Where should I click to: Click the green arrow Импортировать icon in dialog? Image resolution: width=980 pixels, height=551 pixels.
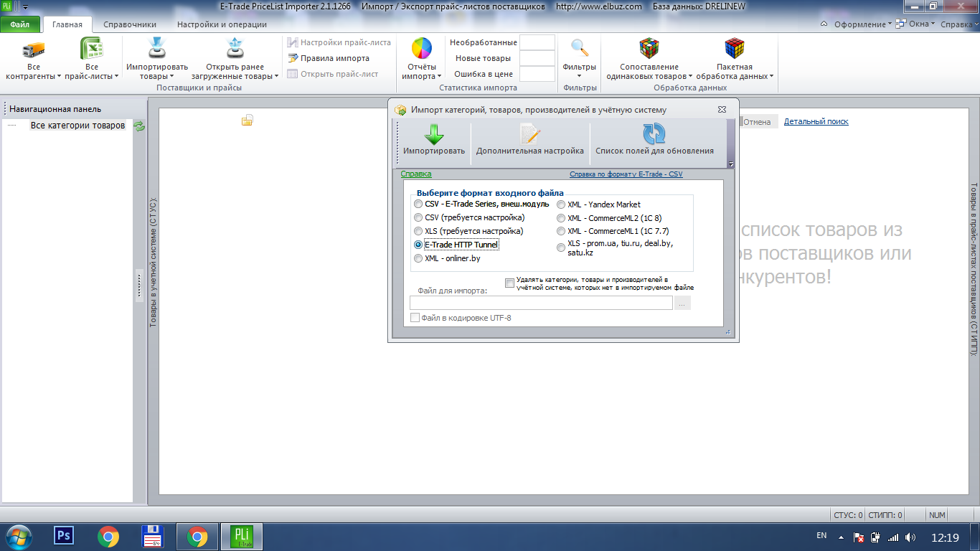[x=434, y=133]
